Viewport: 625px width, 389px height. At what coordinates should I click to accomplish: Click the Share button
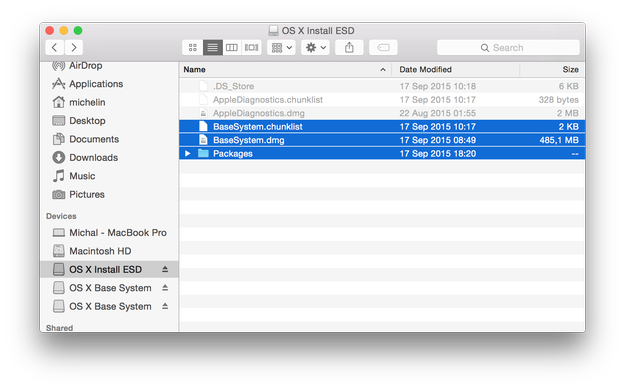pos(349,47)
